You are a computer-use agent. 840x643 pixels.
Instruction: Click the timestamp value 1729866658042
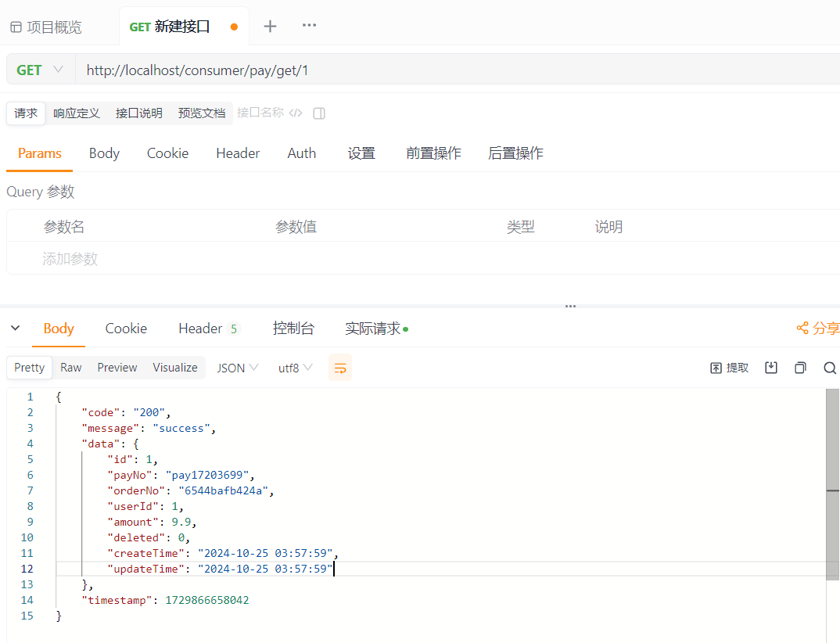[x=206, y=600]
